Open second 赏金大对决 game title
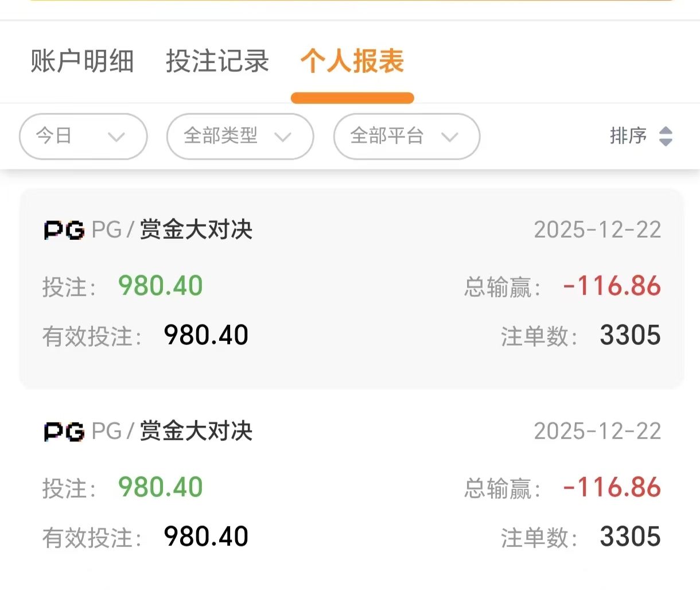The width and height of the screenshot is (700, 590). tap(196, 432)
